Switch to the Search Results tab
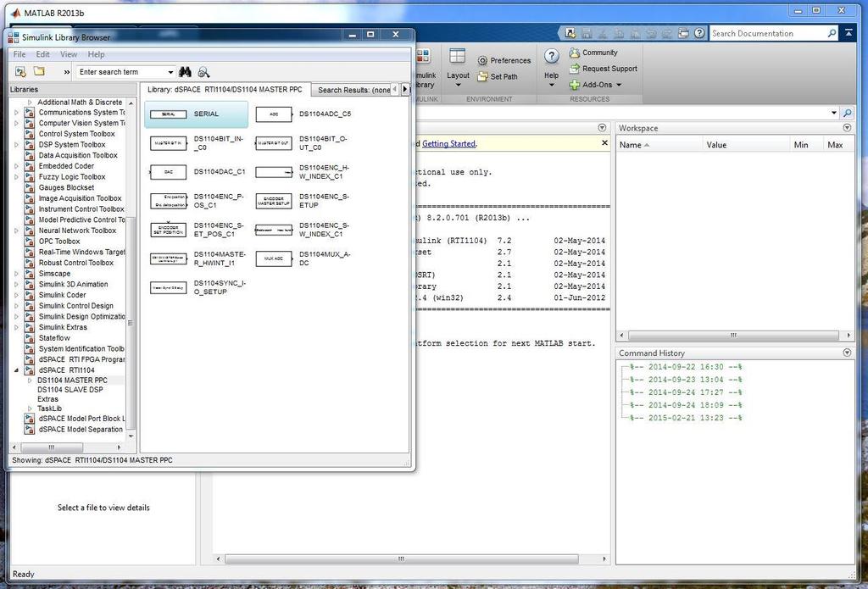The height and width of the screenshot is (589, 868). point(354,90)
